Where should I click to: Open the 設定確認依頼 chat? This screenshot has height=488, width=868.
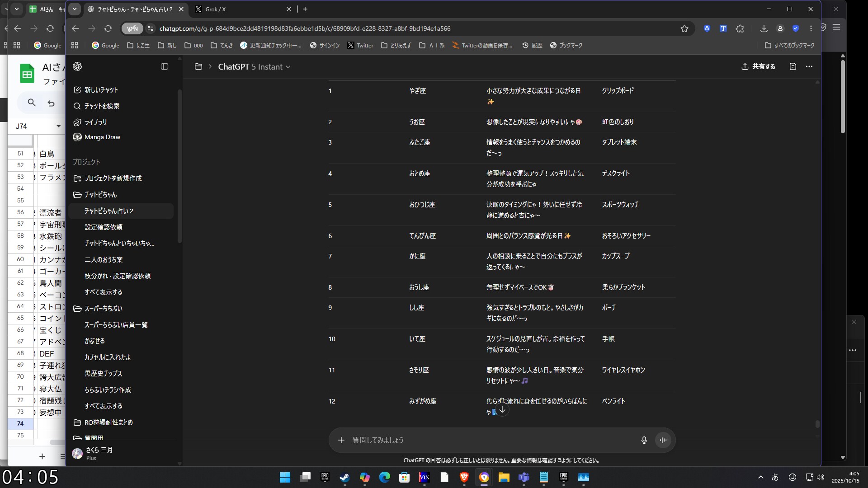[x=104, y=227]
